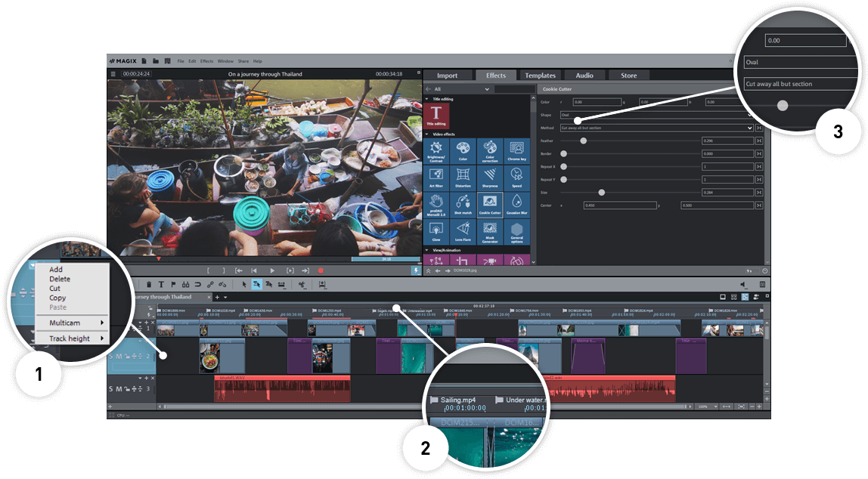The image size is (868, 479).
Task: Expand the All effects category dropdown
Action: (486, 88)
